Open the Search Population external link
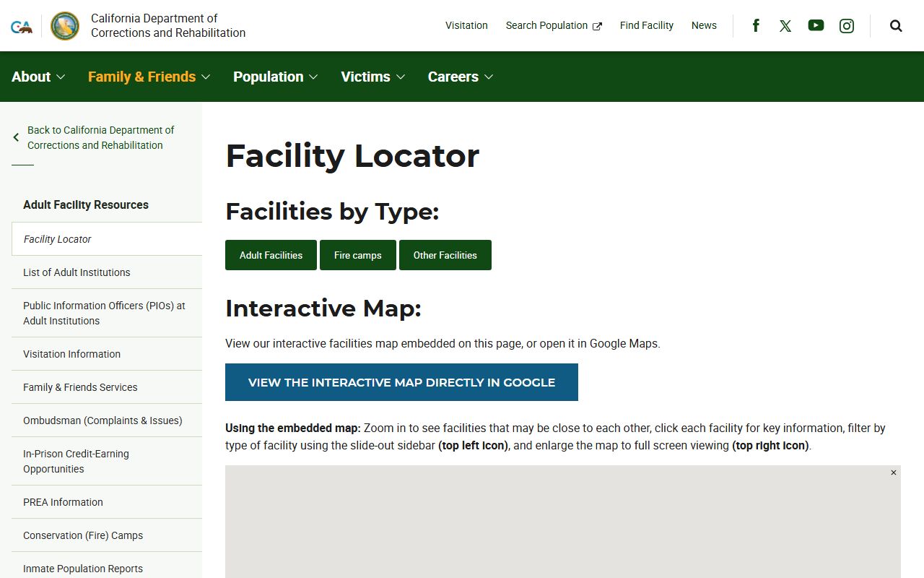The height and width of the screenshot is (578, 924). click(554, 25)
